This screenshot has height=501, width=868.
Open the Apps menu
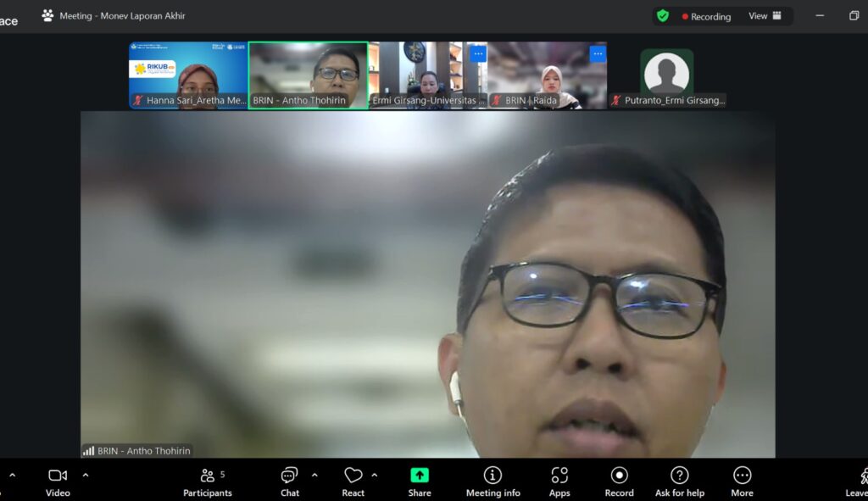pos(559,482)
